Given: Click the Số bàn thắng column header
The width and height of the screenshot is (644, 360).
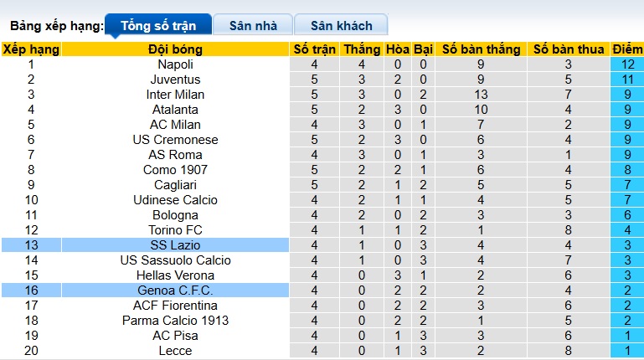Looking at the screenshot, I should pos(481,49).
